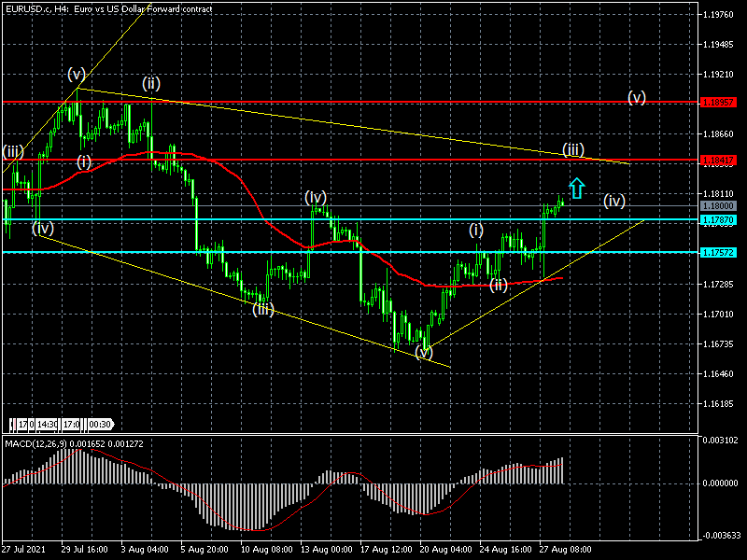
Task: Select the (v) label at July peak
Action: pos(77,74)
